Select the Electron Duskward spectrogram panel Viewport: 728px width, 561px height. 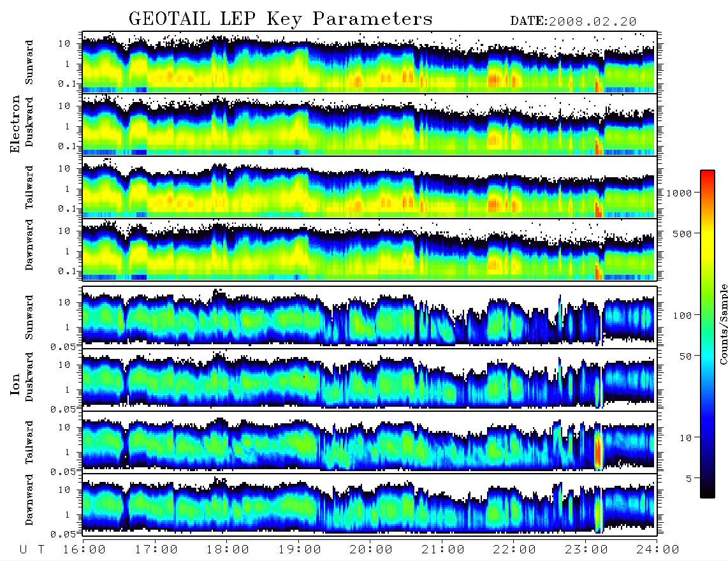pyautogui.click(x=370, y=124)
